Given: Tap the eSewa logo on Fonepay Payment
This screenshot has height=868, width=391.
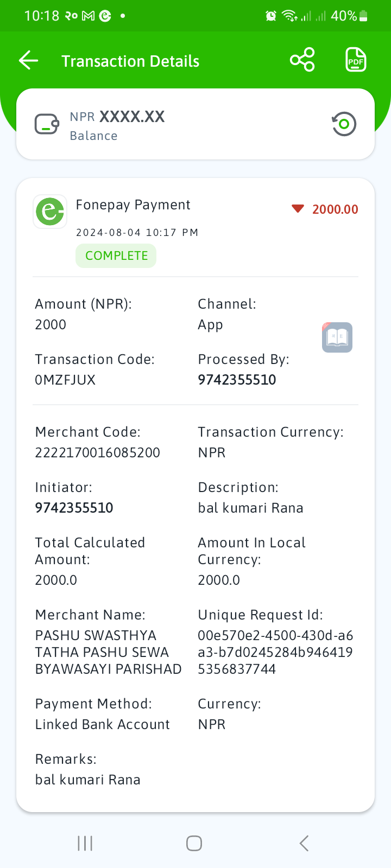Looking at the screenshot, I should pyautogui.click(x=50, y=212).
